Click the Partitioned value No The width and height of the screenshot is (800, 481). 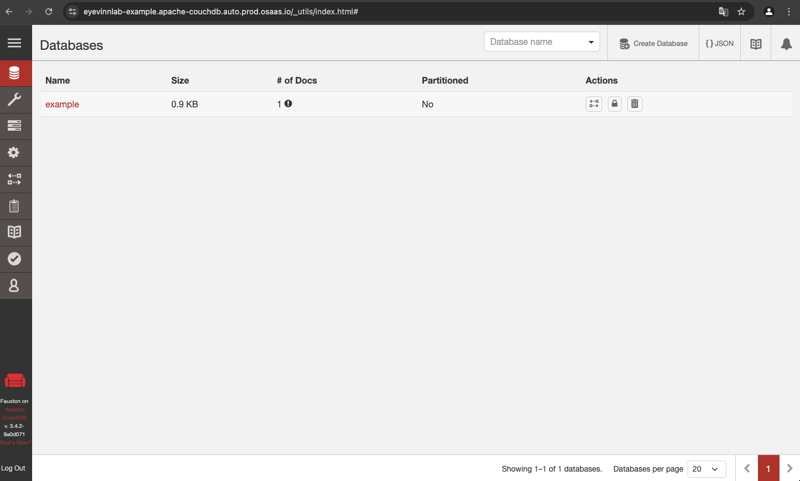click(428, 104)
